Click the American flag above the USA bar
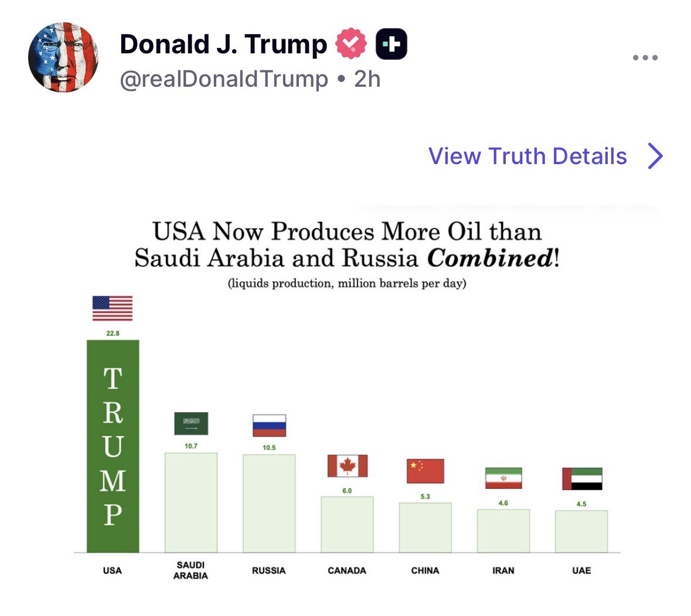Screen dimensions: 691x616 click(113, 308)
